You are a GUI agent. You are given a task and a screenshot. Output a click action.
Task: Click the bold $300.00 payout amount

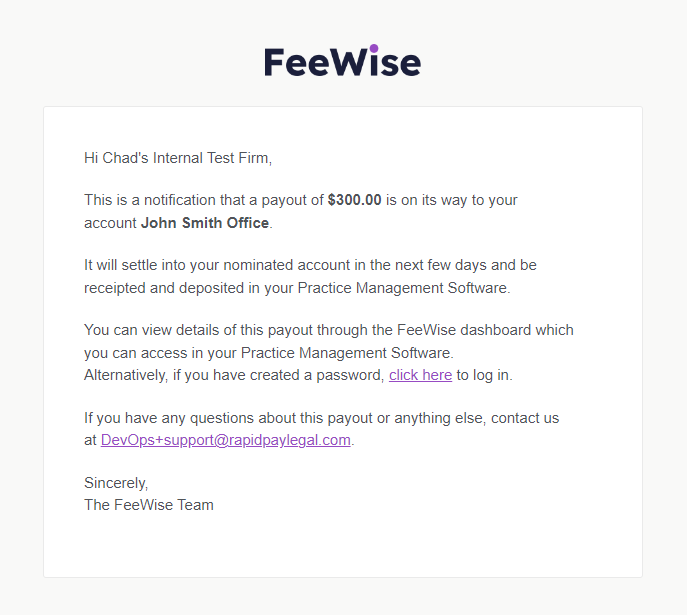click(354, 200)
